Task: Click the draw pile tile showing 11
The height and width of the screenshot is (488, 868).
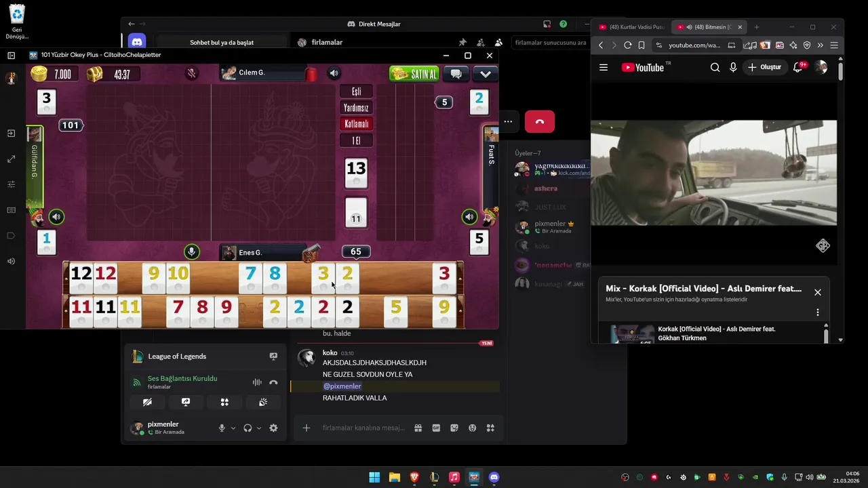Action: click(356, 211)
